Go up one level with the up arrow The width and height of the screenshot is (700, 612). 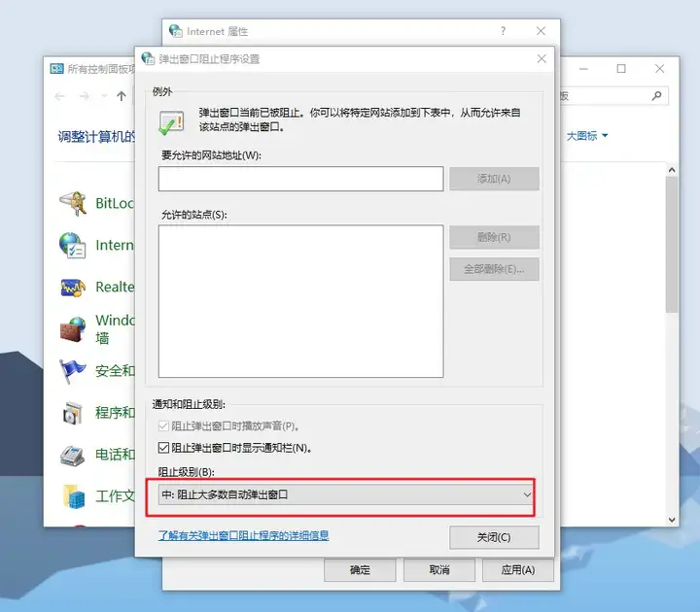coord(121,96)
